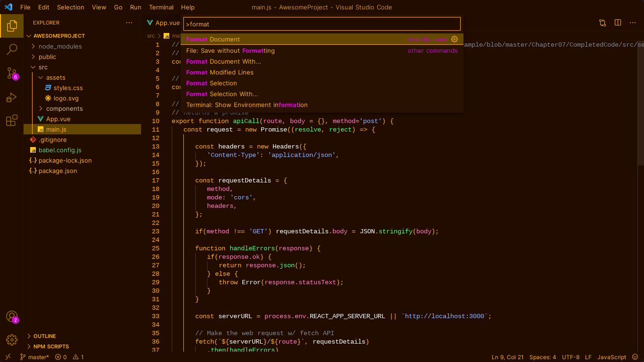
Task: Run the Format Document command
Action: click(x=322, y=39)
